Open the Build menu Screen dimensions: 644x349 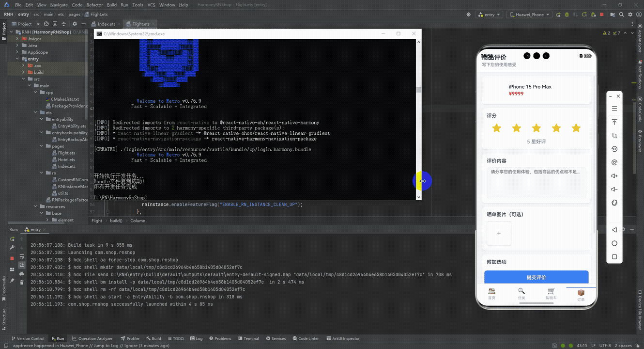click(x=112, y=5)
